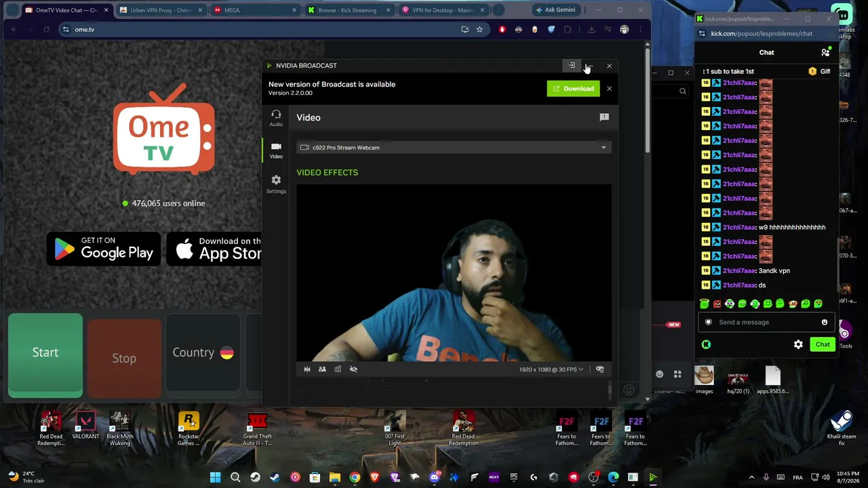Viewport: 868px width, 488px height.
Task: Click the Ask Gemini button in Chrome
Action: click(555, 10)
